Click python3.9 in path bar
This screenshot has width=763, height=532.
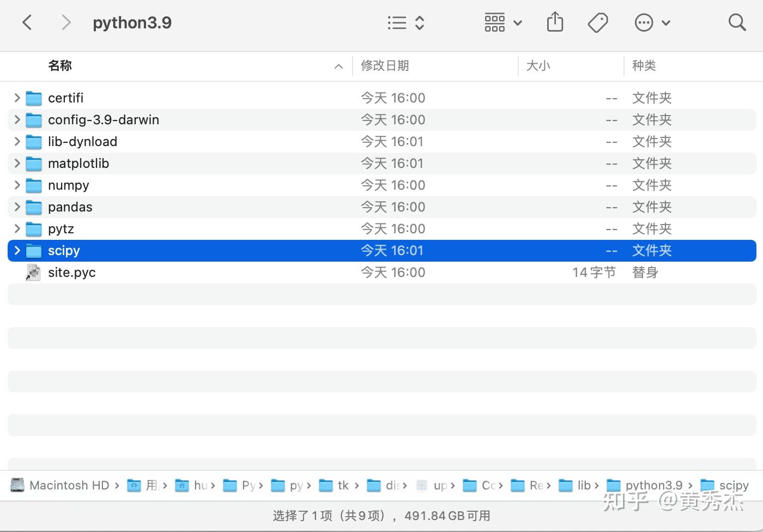[x=645, y=485]
